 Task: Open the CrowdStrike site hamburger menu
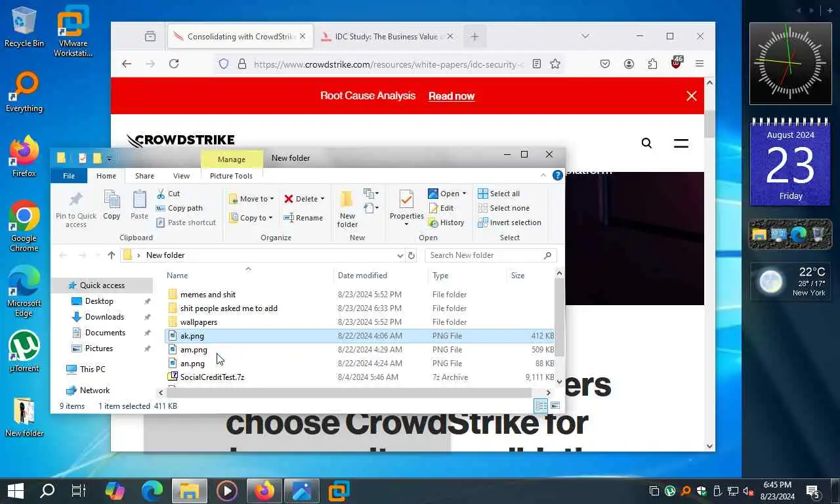coord(681,143)
